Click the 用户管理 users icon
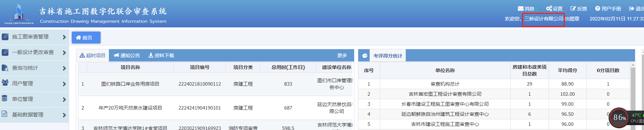 tap(5, 83)
